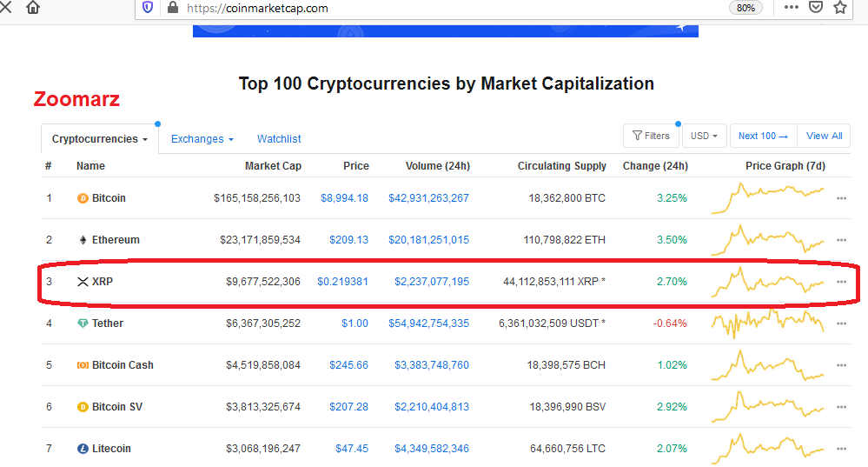Click the XRP logo icon
This screenshot has height=467, width=868.
(83, 282)
